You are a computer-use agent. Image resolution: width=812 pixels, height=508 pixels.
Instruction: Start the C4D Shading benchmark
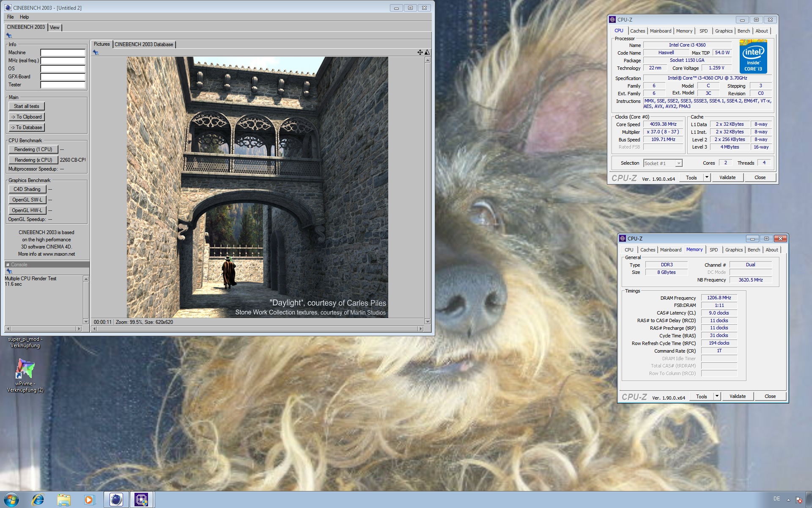[x=27, y=189]
